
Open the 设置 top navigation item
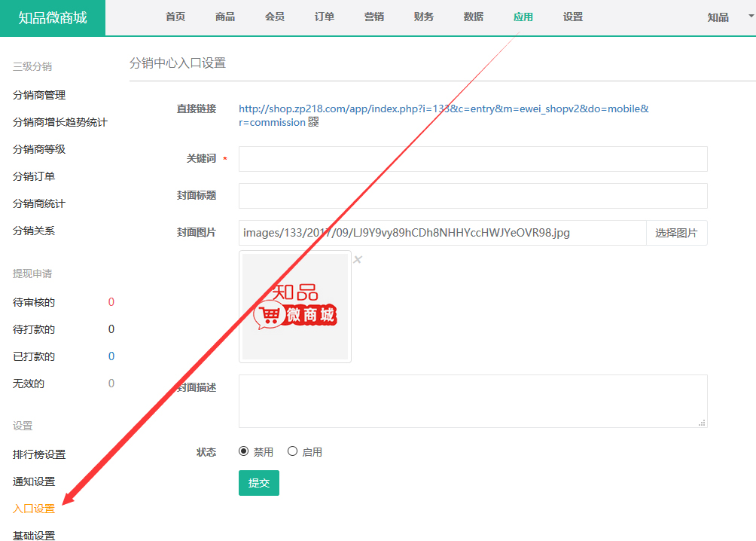(x=573, y=17)
